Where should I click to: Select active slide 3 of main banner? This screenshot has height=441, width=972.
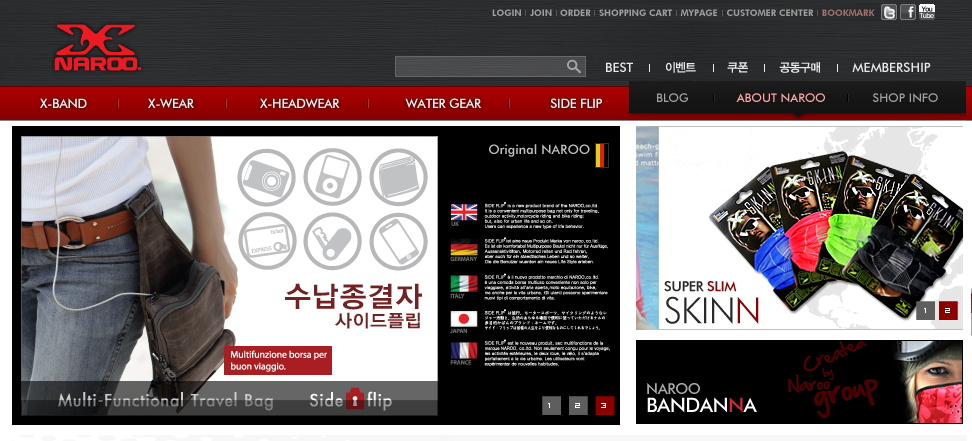[x=604, y=406]
